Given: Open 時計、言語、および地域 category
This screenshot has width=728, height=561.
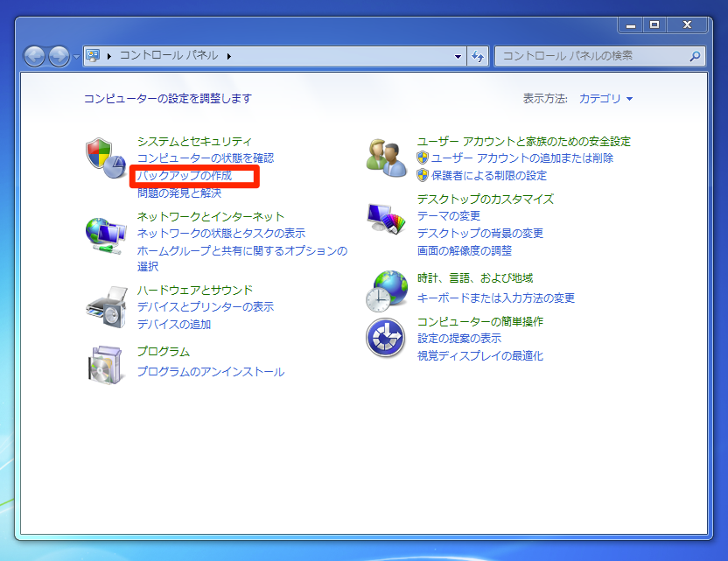Looking at the screenshot, I should pos(475,278).
